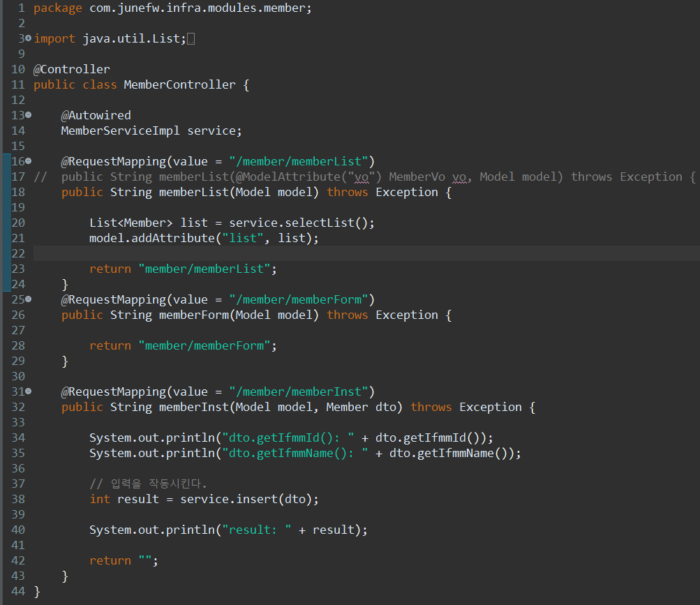Click service.selectList() call on line 20
Image resolution: width=700 pixels, height=605 pixels.
pos(298,223)
